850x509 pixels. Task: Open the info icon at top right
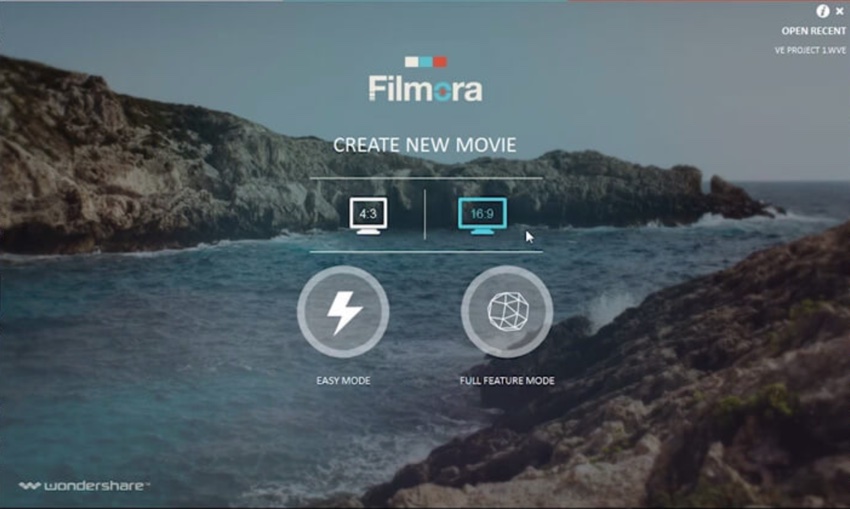(822, 11)
